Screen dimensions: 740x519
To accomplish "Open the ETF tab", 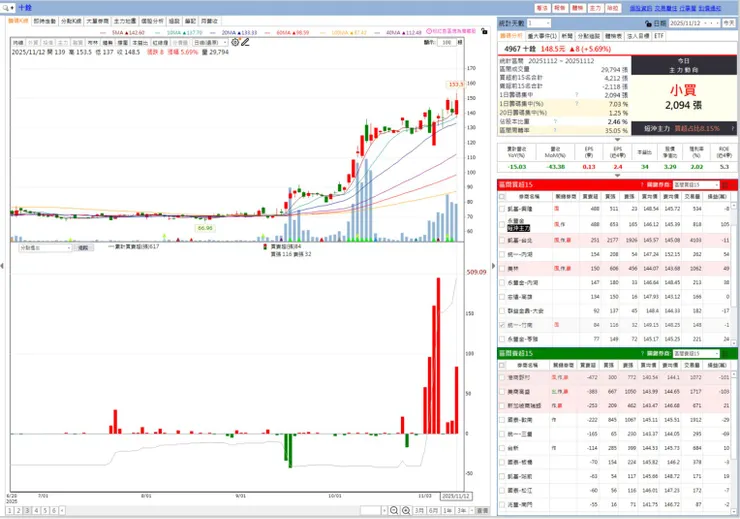I will [x=658, y=36].
